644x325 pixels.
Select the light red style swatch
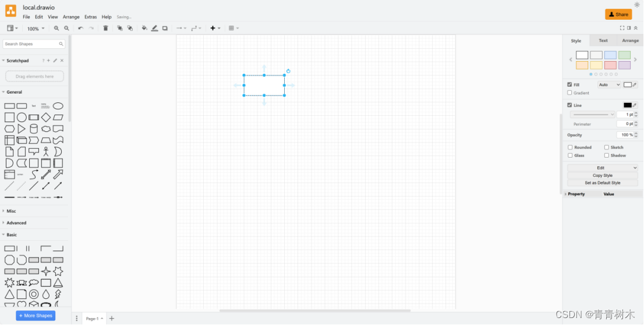610,65
